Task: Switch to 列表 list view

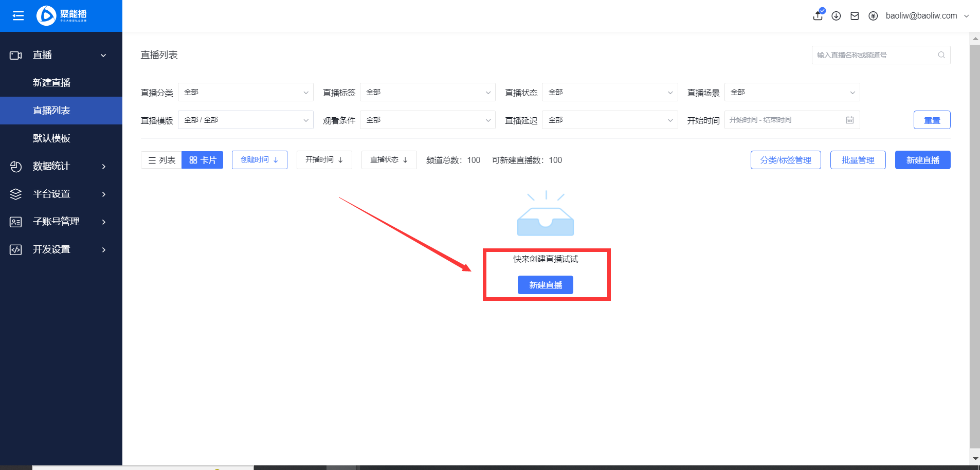Action: [161, 160]
